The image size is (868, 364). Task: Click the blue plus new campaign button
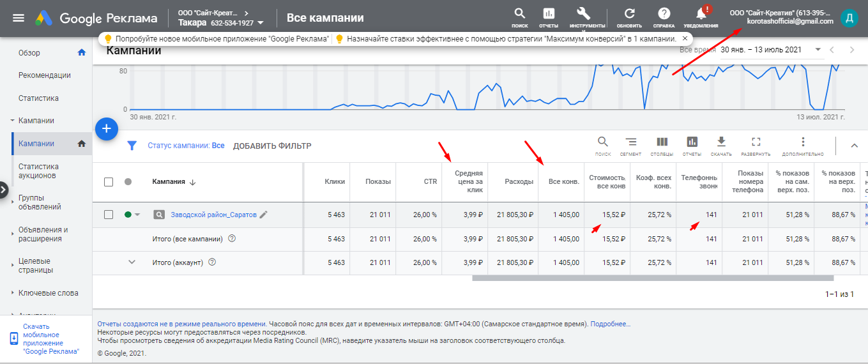pos(107,129)
